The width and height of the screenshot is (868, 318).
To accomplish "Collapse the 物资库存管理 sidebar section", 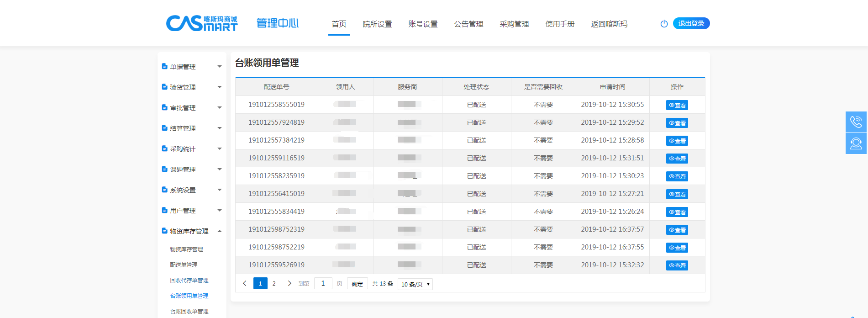I will 219,231.
